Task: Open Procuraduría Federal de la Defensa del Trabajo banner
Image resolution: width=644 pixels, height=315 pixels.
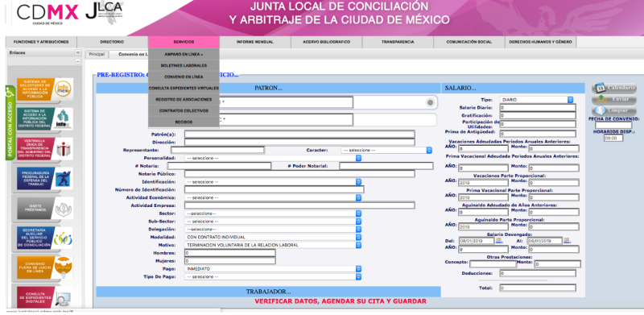Action: point(45,178)
